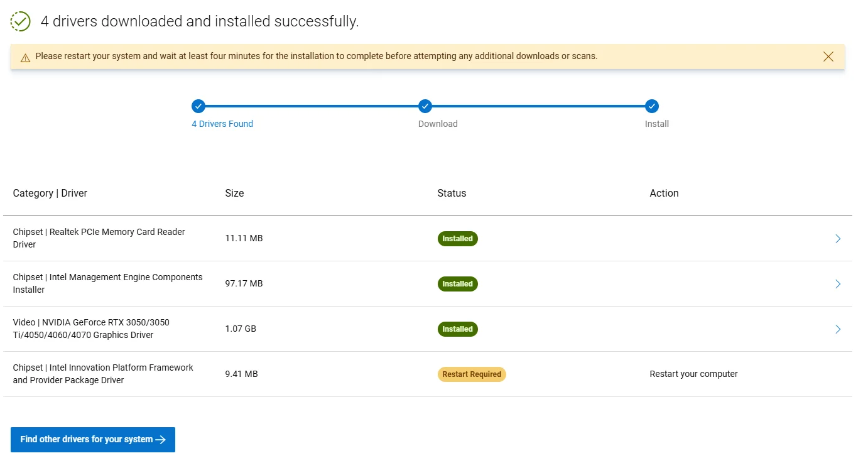
Task: Click Find other drivers for your system
Action: tap(93, 440)
